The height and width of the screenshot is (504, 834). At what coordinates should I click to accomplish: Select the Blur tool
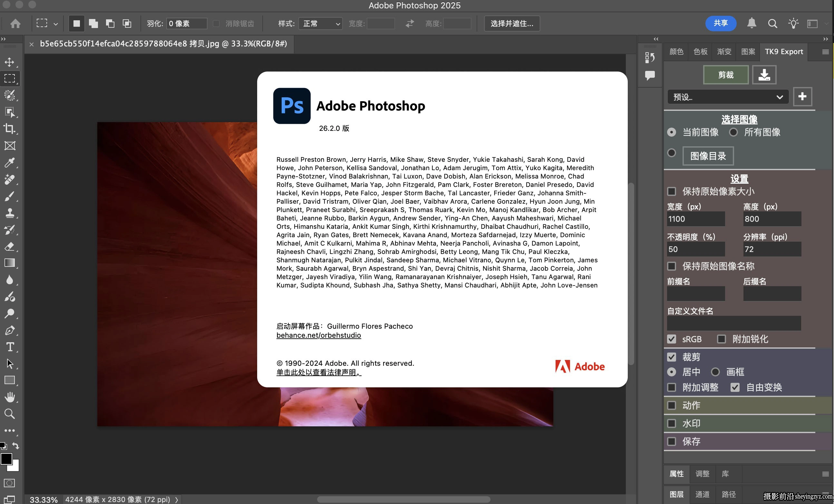coord(9,280)
